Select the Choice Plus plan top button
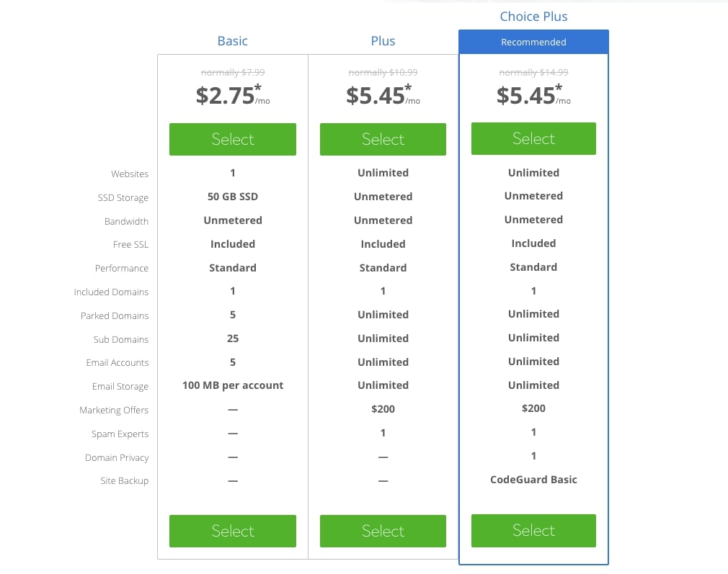The image size is (728, 574). pos(533,138)
